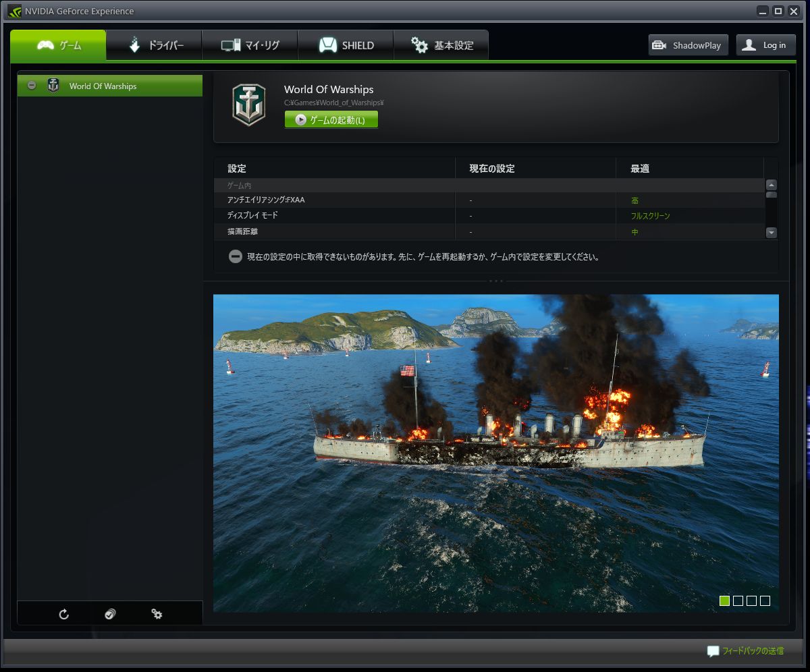
Task: Open the 基本設定 tab
Action: [441, 45]
